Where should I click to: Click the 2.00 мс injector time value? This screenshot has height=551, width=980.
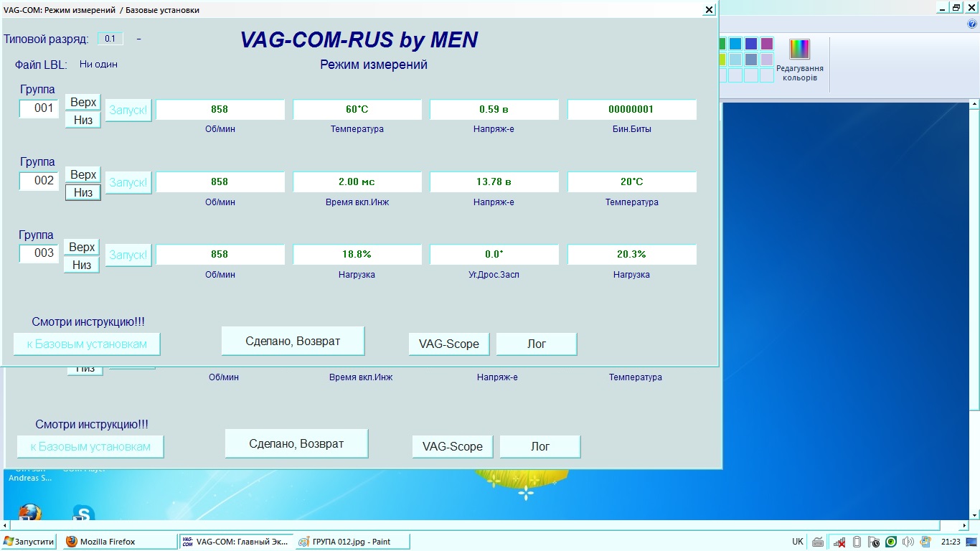point(357,182)
